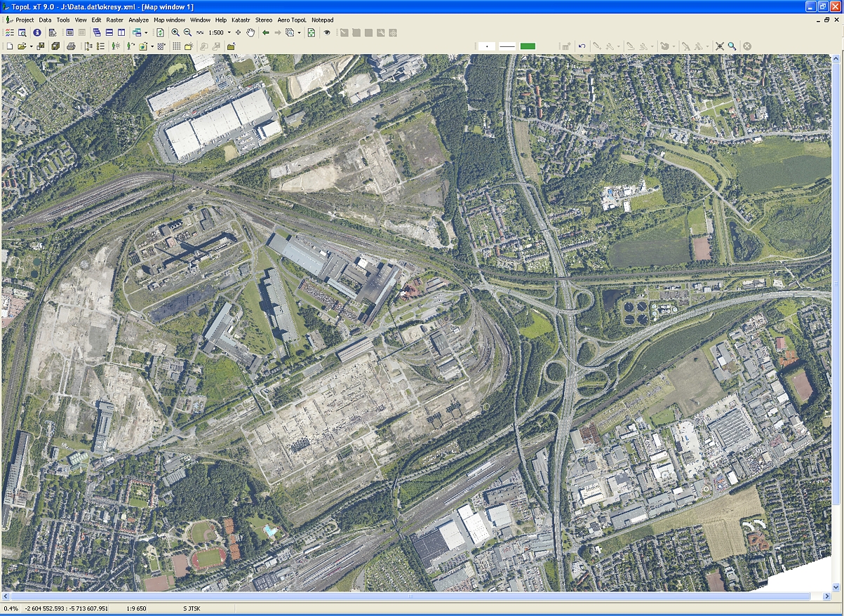Select the pan hand tool
The width and height of the screenshot is (844, 616).
pyautogui.click(x=250, y=33)
